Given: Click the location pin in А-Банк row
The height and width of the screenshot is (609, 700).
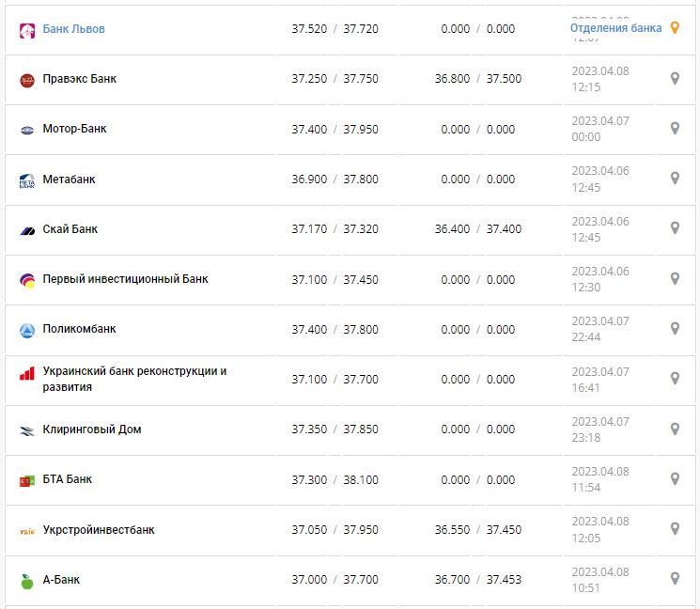Looking at the screenshot, I should pyautogui.click(x=674, y=579).
